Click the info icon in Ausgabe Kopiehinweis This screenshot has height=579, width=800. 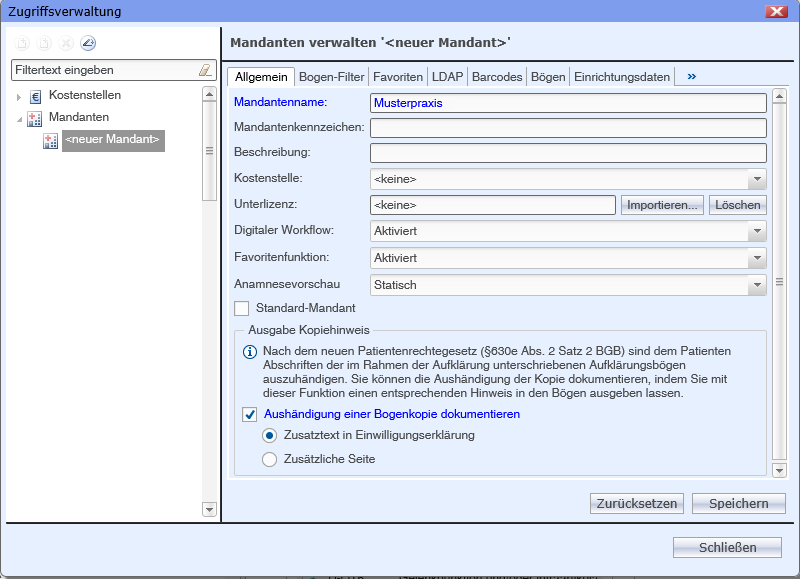click(x=250, y=352)
